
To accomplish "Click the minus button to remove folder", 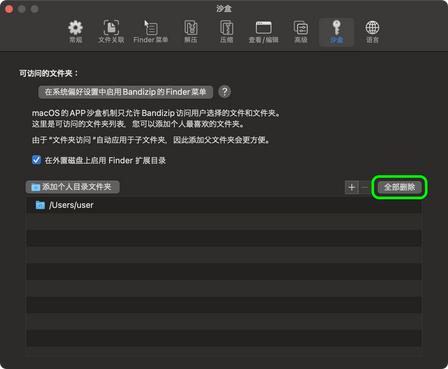I will pos(364,187).
